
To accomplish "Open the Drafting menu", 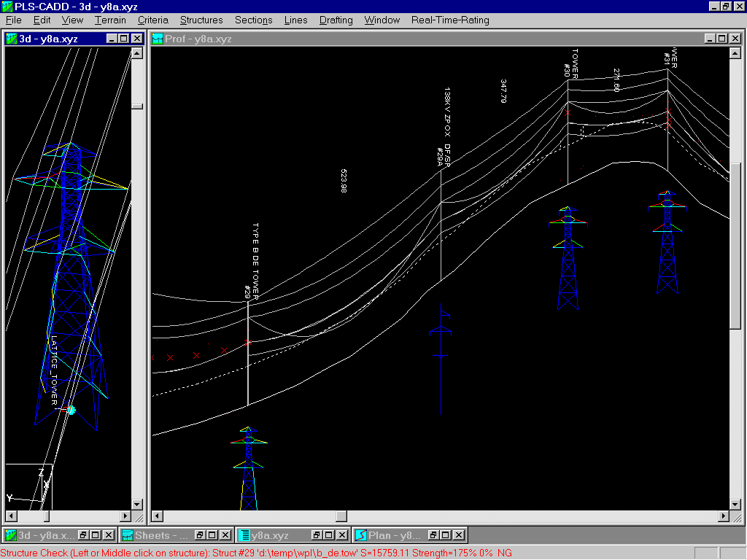I will [x=336, y=20].
